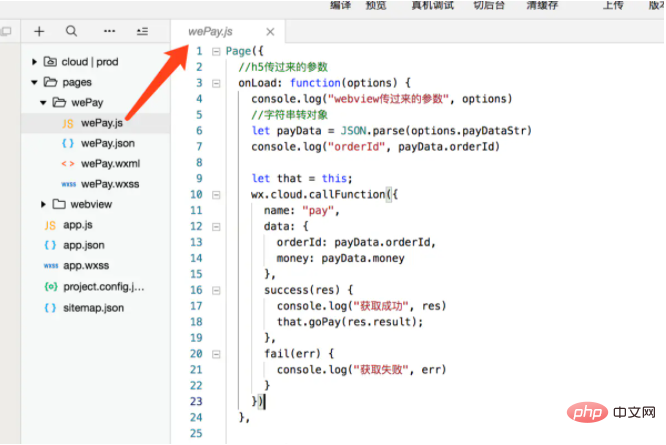Fold wx.cloud.callFunction block on line 10
Image resolution: width=666 pixels, height=445 pixels.
pyautogui.click(x=216, y=195)
